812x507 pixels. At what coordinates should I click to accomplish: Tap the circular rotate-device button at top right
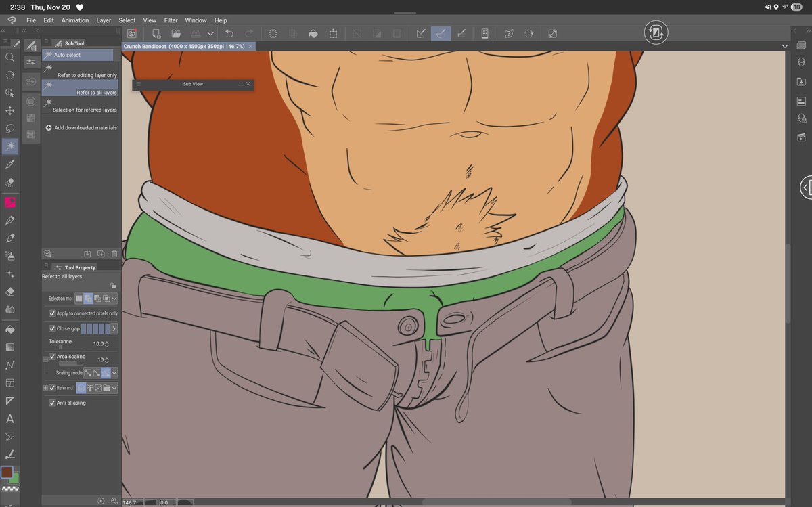(x=656, y=32)
